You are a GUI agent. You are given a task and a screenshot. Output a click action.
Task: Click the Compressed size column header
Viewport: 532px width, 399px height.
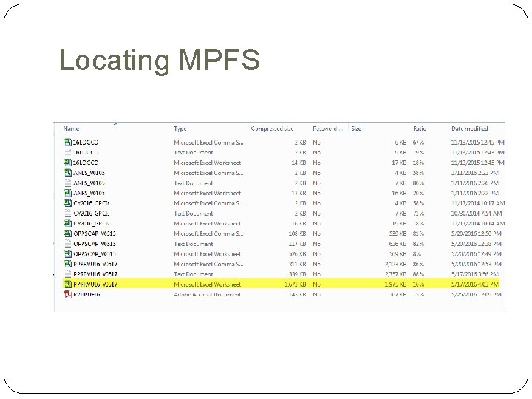(272, 129)
